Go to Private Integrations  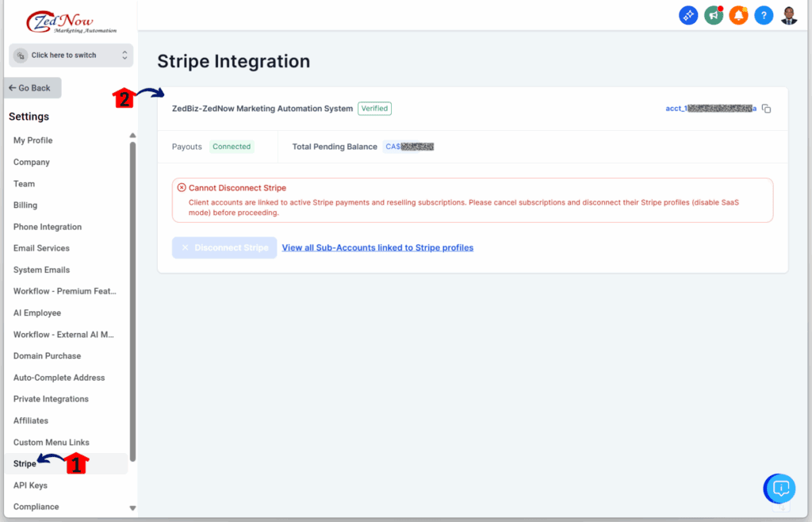51,399
